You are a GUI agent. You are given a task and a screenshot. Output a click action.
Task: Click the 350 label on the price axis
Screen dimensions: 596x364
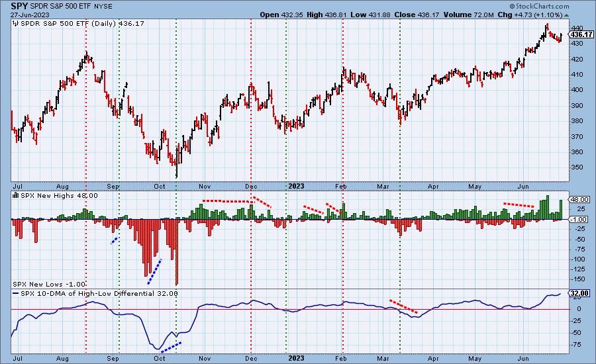click(577, 167)
